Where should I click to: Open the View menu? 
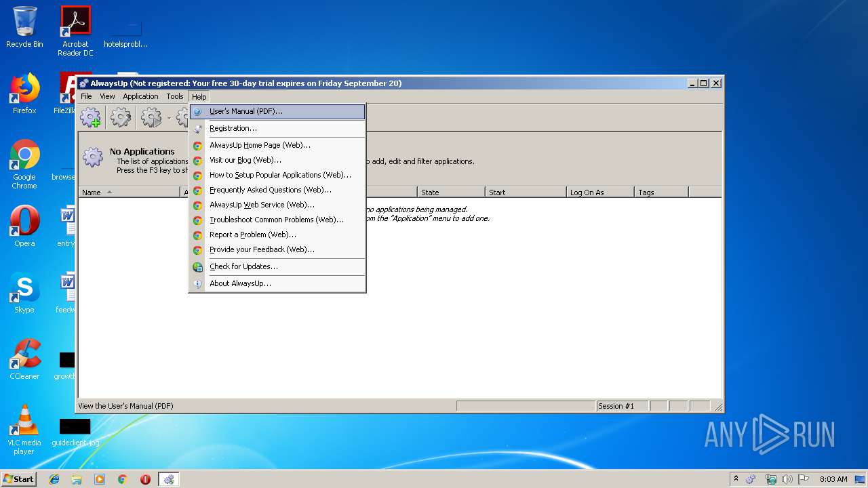click(107, 96)
